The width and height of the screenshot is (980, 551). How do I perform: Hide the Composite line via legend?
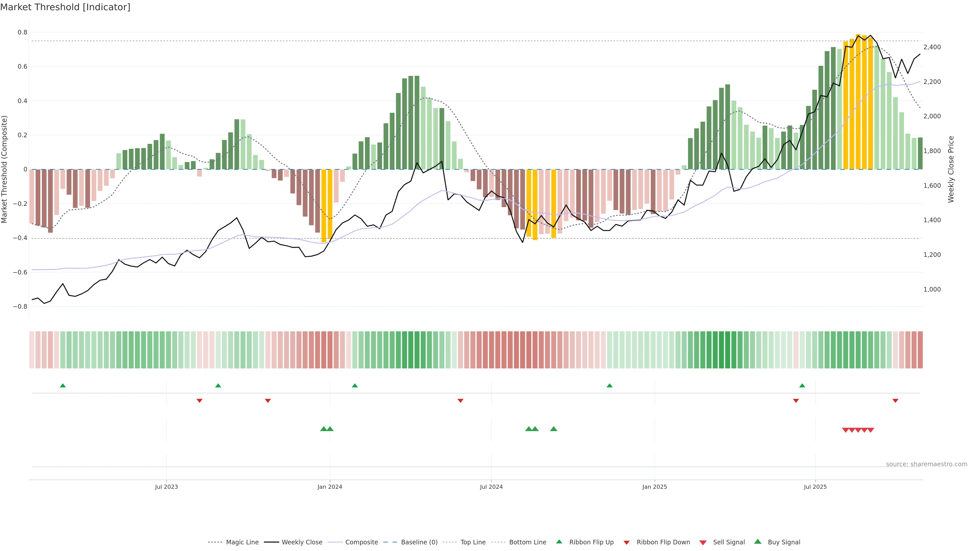(x=361, y=542)
